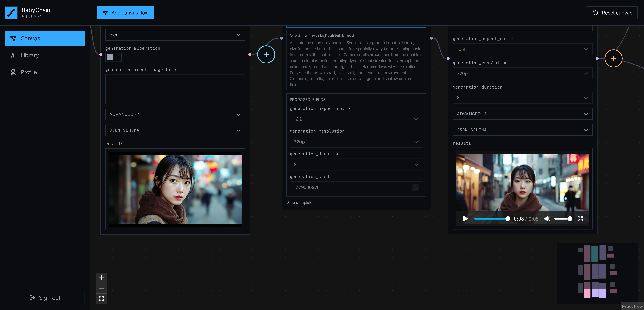Open proposed generation_duration 8 dropdown
This screenshot has width=644, height=310.
[356, 165]
